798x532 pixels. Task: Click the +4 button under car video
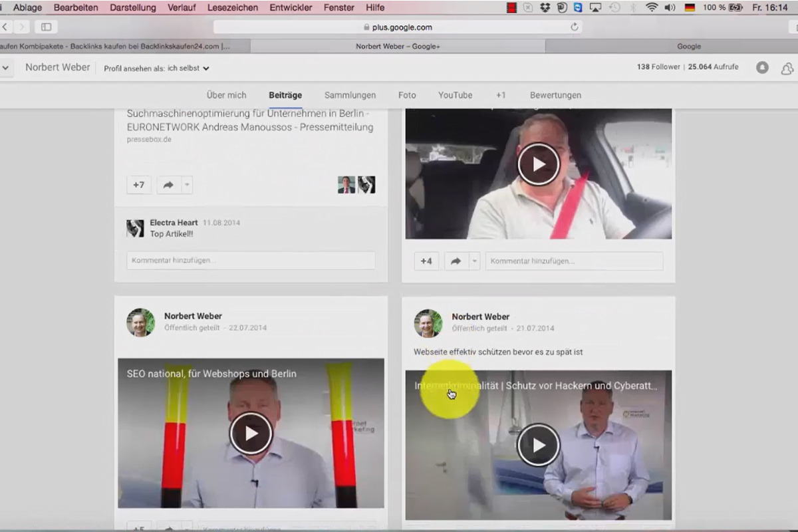click(x=426, y=261)
